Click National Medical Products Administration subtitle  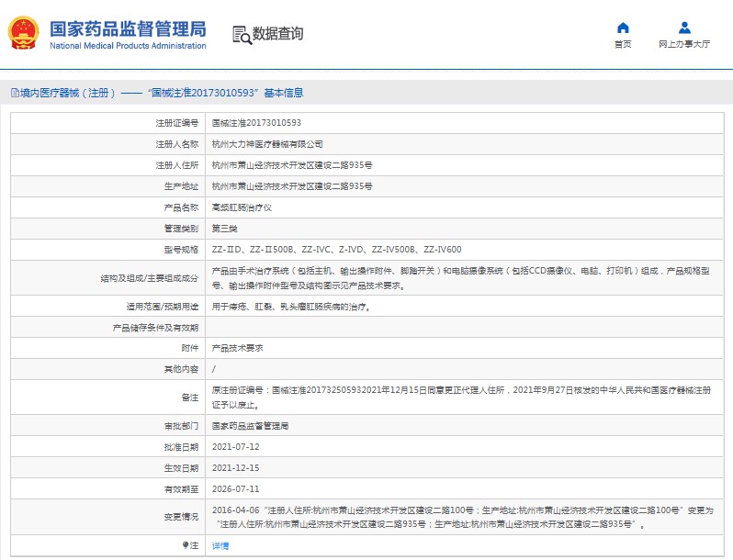pyautogui.click(x=128, y=46)
